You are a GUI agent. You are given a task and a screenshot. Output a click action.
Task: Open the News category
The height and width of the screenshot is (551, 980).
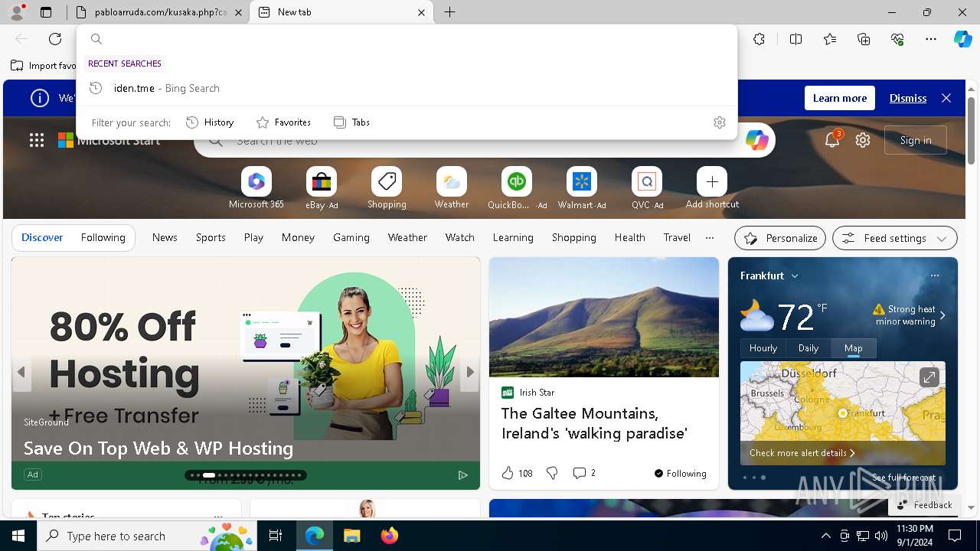click(x=165, y=237)
